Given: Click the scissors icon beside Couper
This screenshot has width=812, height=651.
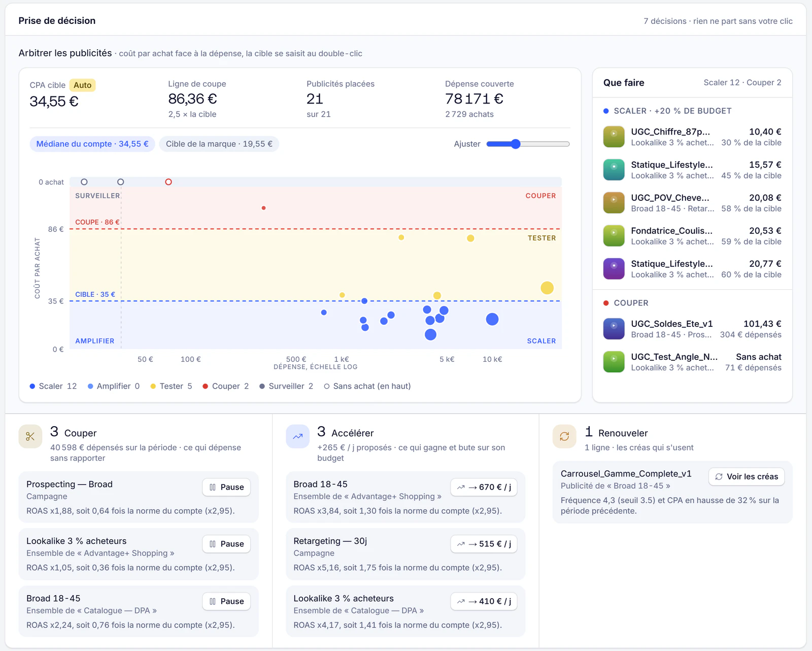Looking at the screenshot, I should [30, 436].
